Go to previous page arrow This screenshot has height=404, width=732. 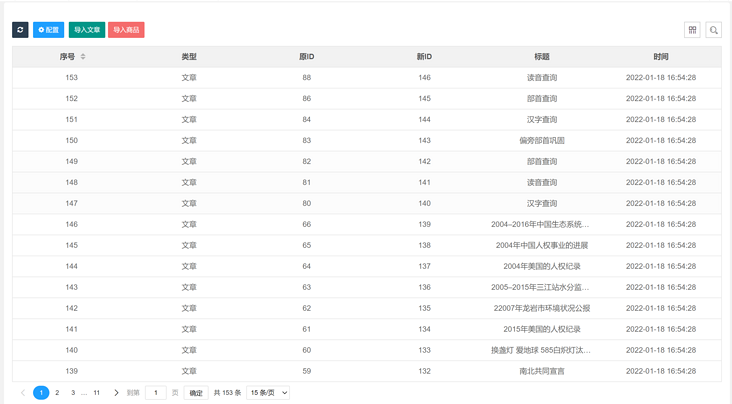click(23, 393)
